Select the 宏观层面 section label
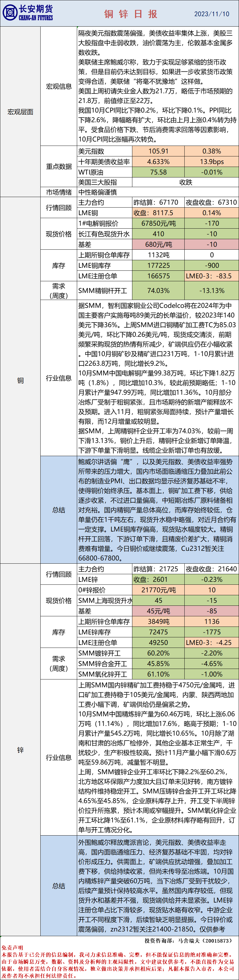 tap(20, 112)
